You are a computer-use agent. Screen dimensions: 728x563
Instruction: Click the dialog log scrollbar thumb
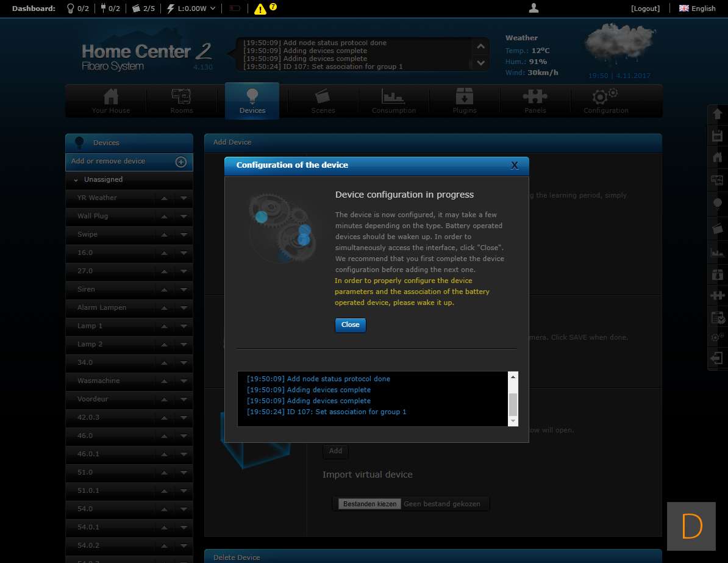(513, 403)
